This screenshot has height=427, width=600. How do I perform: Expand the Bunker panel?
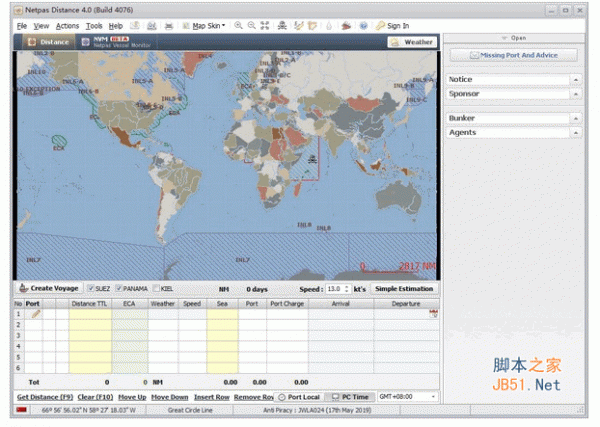tap(576, 118)
